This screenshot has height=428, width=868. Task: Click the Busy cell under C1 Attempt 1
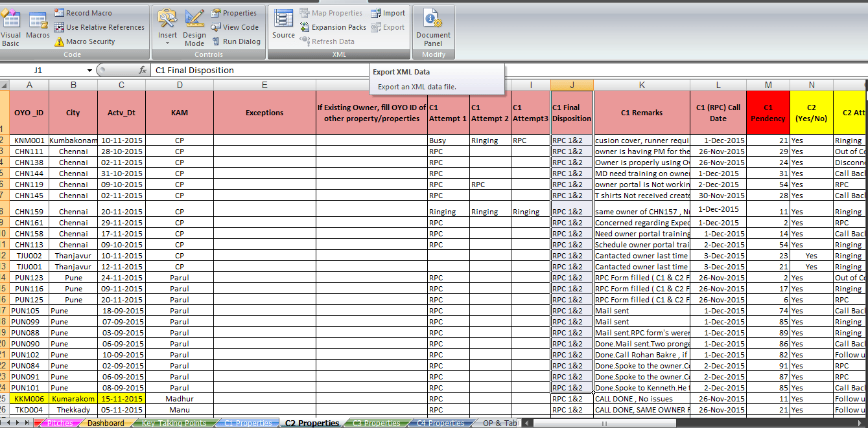449,140
